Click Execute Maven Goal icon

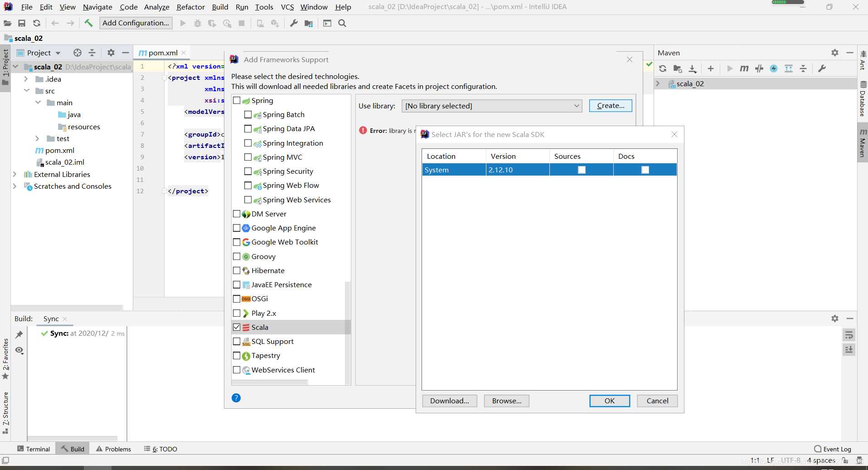(744, 69)
